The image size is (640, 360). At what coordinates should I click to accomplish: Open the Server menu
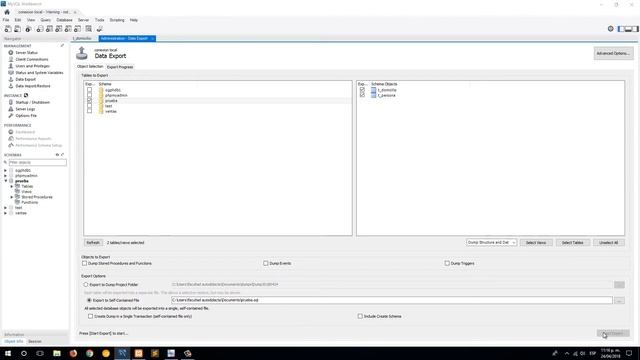tap(83, 20)
